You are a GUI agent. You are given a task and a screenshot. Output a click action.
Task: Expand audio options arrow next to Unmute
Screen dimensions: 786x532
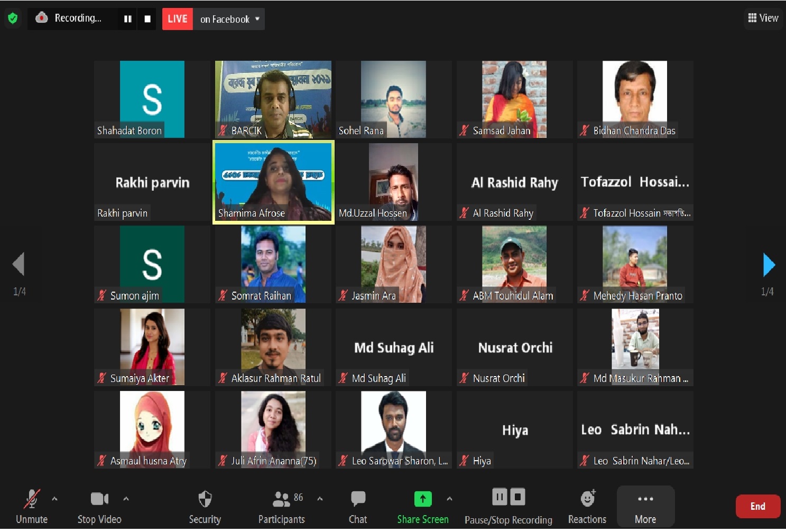[54, 498]
